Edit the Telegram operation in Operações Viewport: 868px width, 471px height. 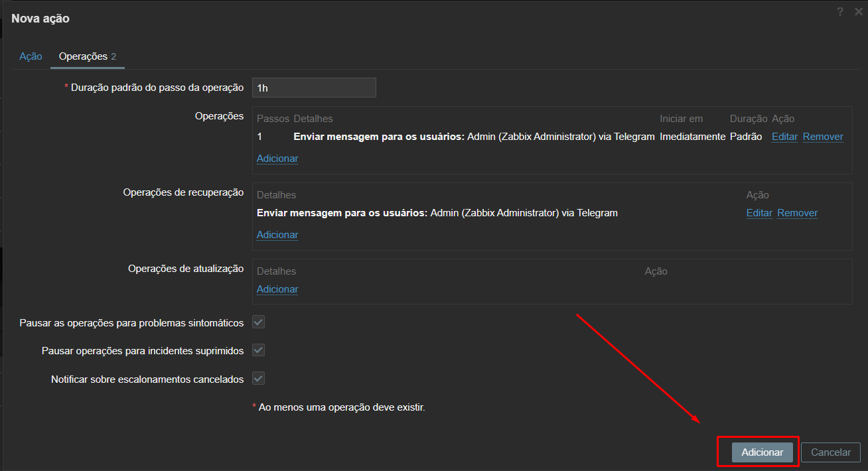click(x=784, y=137)
